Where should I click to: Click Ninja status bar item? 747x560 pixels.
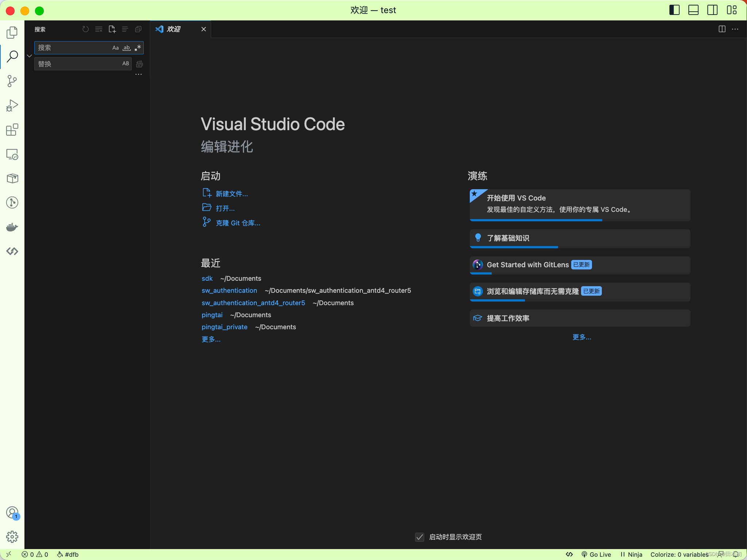point(631,554)
